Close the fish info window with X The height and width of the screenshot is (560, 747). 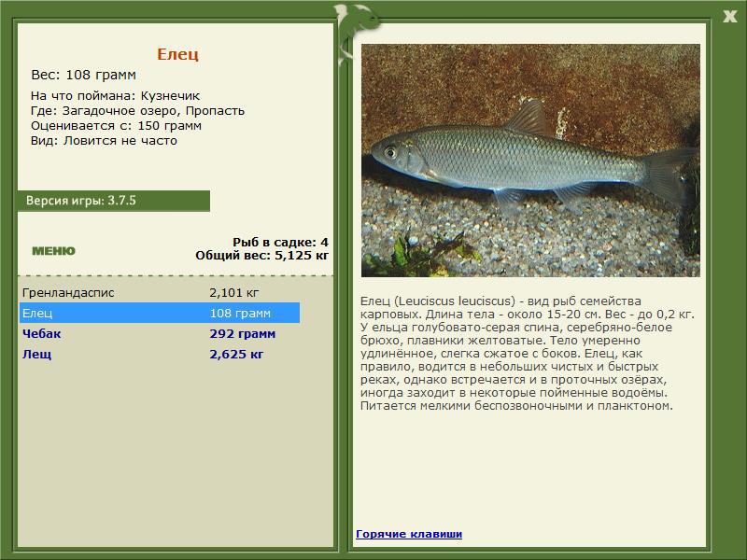coord(729,16)
